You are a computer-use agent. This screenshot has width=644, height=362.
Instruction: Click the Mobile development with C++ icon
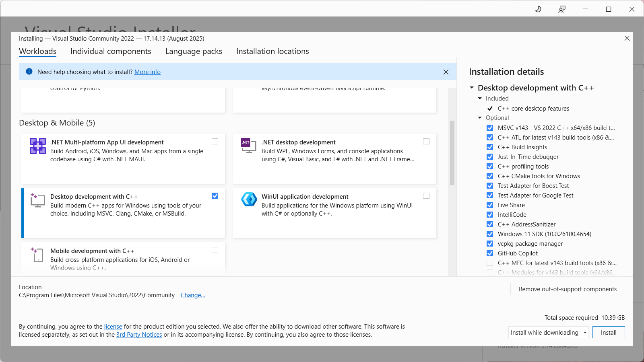37,255
